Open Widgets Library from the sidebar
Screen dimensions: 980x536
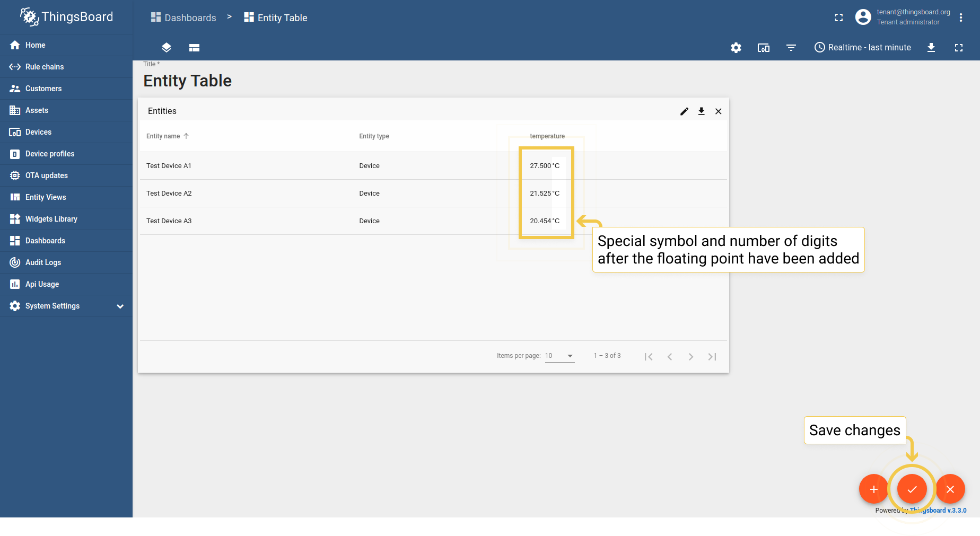click(51, 219)
